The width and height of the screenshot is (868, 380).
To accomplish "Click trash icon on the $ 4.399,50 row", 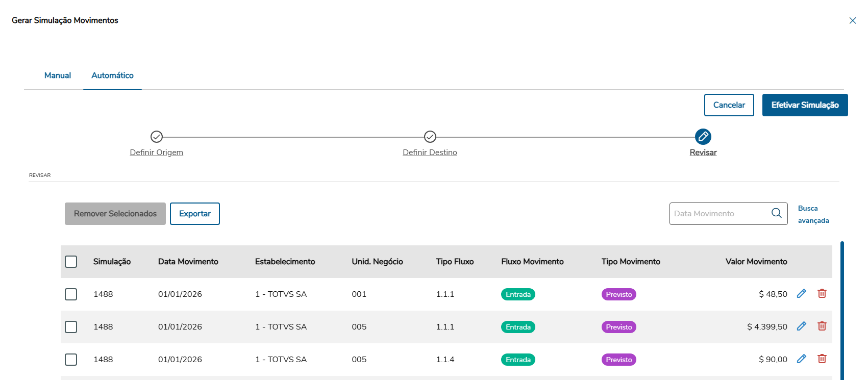I will pyautogui.click(x=822, y=326).
